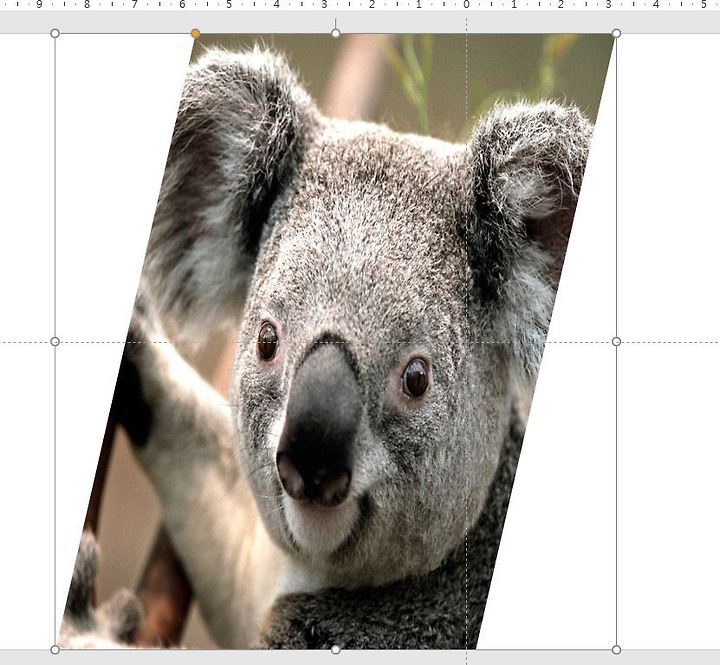Click the left-middle resize handle
The height and width of the screenshot is (665, 720).
click(x=55, y=341)
